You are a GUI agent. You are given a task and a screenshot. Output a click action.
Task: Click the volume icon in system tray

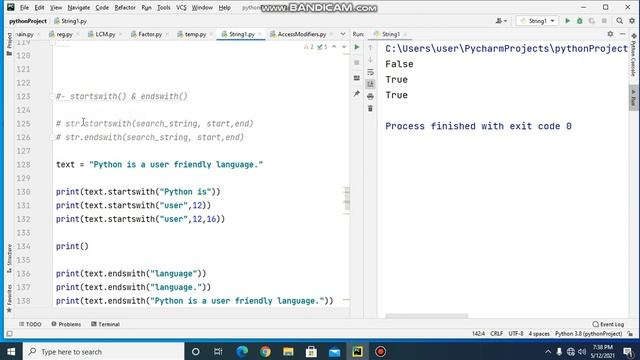(x=582, y=351)
